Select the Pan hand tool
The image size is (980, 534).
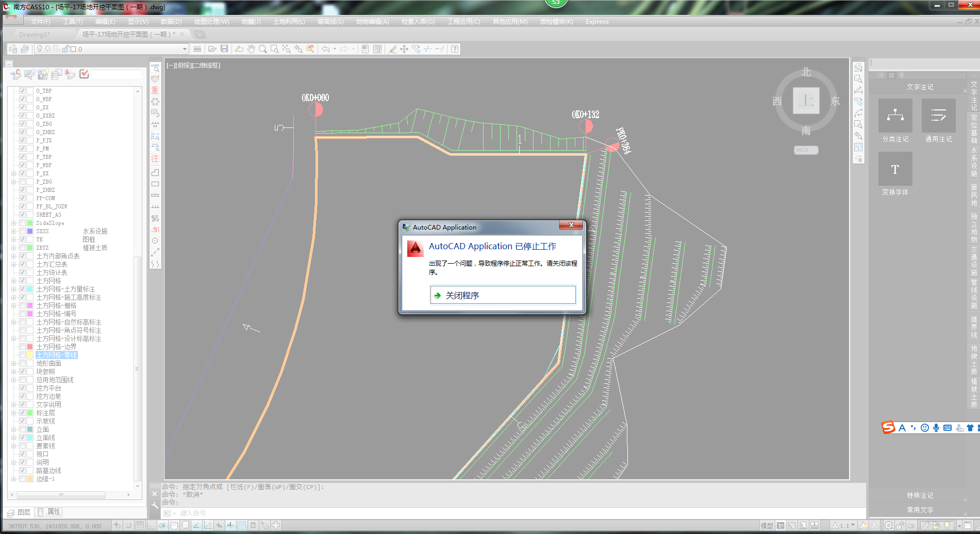[x=251, y=49]
